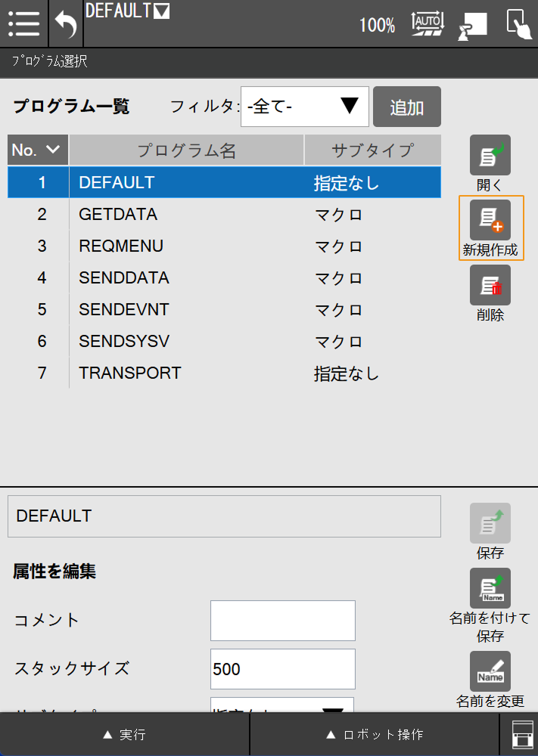The width and height of the screenshot is (538, 756).
Task: Click the 名前を付けて保存 (save as) icon
Action: coord(490,588)
